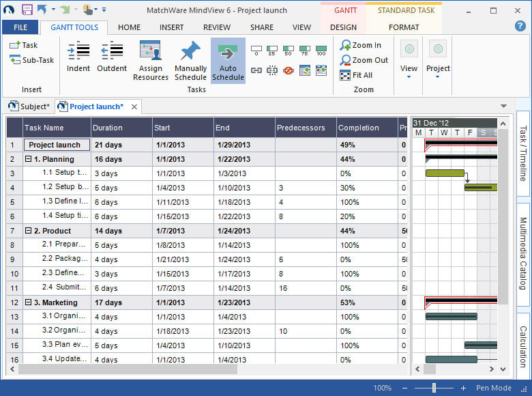Collapse the 1. Planning task group
The image size is (532, 396).
[x=29, y=159]
